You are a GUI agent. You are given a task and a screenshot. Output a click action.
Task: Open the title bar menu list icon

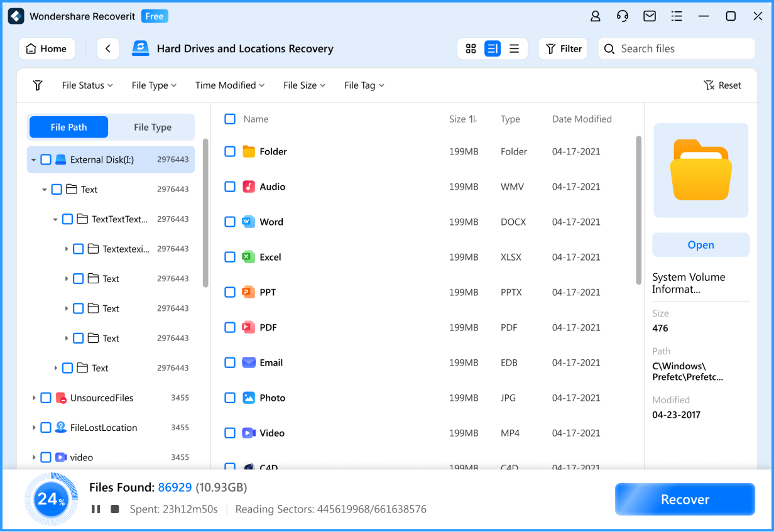click(677, 16)
